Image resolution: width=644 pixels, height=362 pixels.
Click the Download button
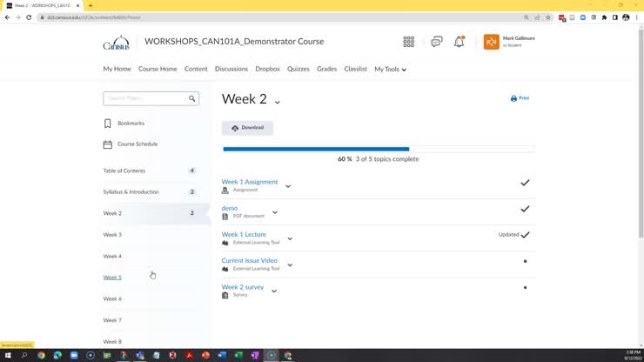click(x=247, y=128)
